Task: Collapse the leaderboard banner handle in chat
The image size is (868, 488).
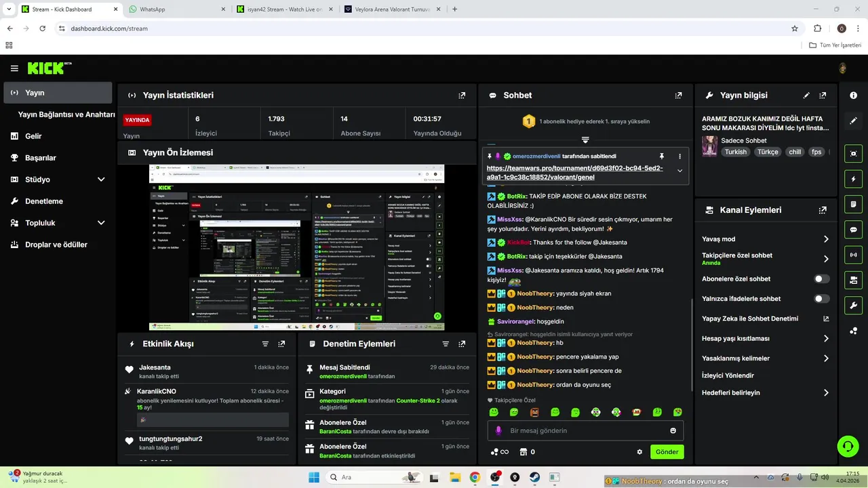Action: pos(585,140)
